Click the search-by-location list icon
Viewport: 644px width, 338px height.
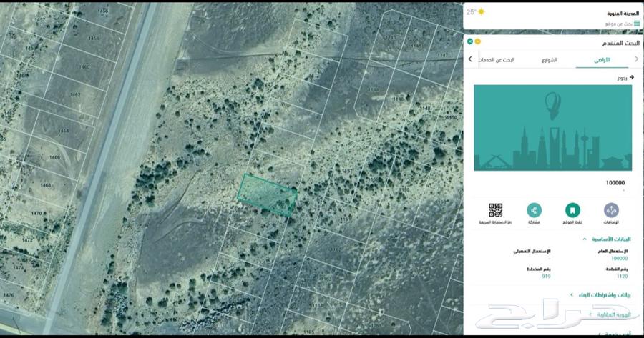(637, 24)
